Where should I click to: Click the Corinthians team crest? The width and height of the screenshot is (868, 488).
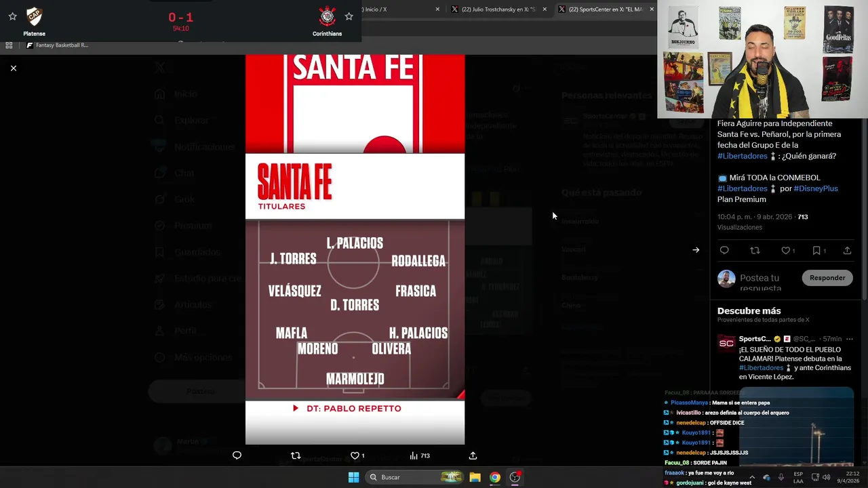tap(327, 16)
